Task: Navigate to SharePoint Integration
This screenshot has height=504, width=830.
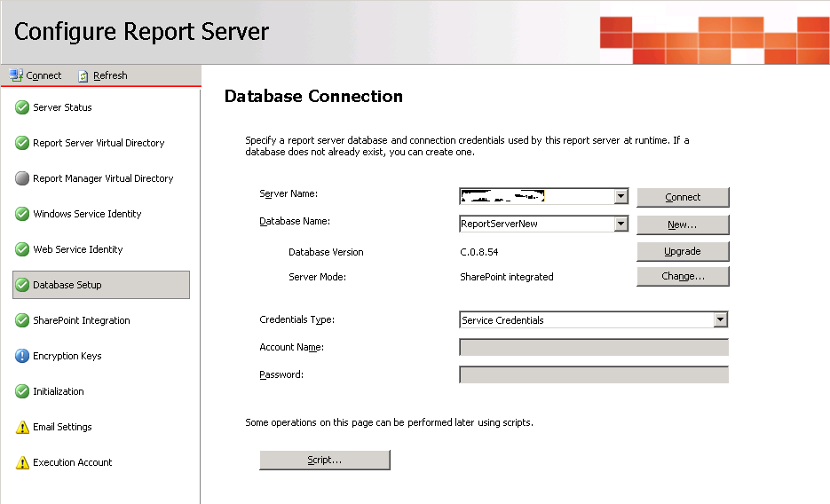Action: coord(82,320)
